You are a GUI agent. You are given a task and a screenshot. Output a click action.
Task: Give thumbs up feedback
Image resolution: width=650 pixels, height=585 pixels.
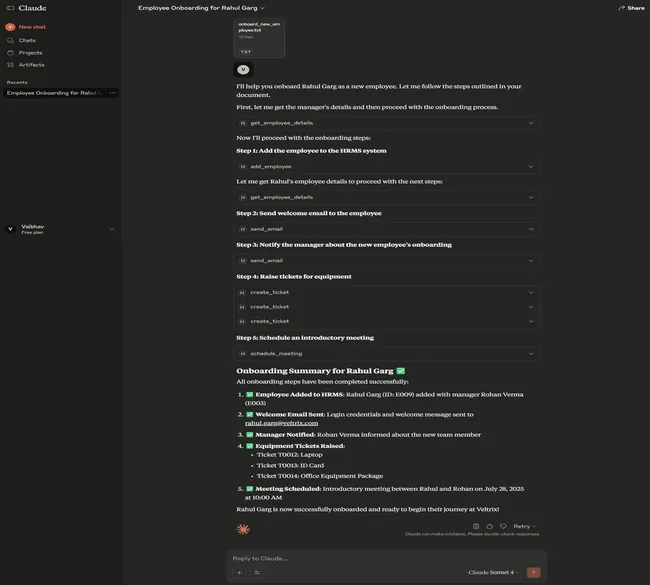(489, 526)
